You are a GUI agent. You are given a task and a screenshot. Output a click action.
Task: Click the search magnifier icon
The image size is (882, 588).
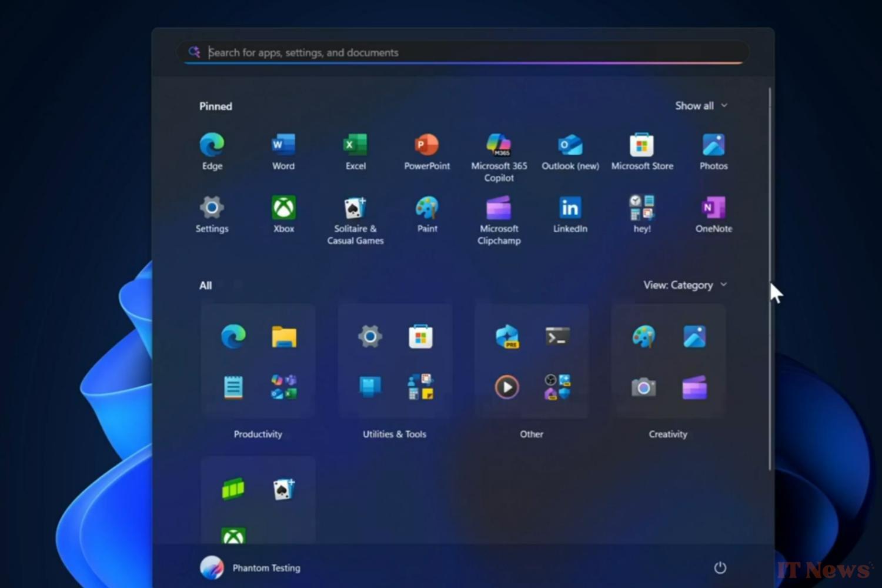point(194,52)
